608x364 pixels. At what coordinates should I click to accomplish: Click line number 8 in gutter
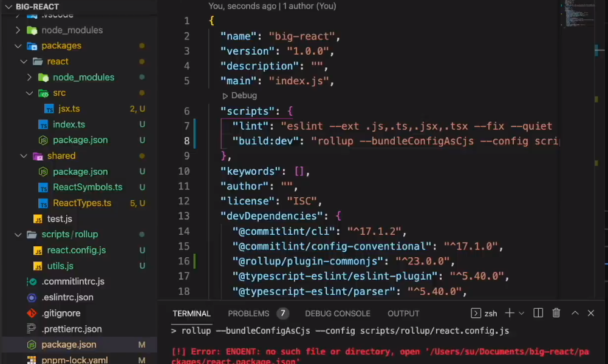click(x=187, y=141)
